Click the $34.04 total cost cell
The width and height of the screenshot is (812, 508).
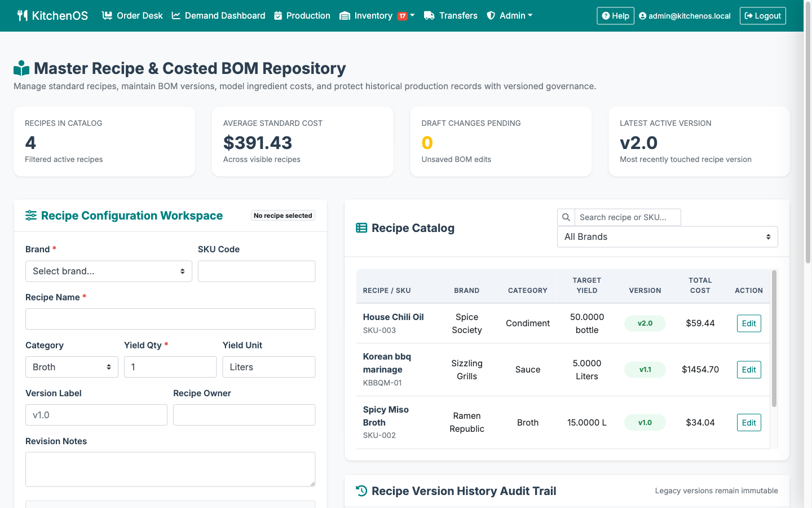click(700, 423)
